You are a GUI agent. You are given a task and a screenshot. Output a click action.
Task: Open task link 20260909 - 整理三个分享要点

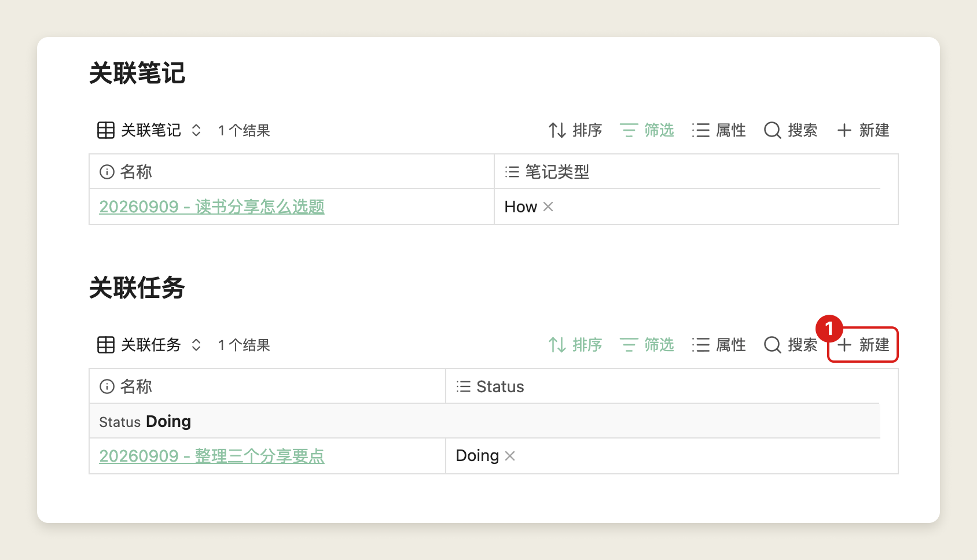[212, 456]
